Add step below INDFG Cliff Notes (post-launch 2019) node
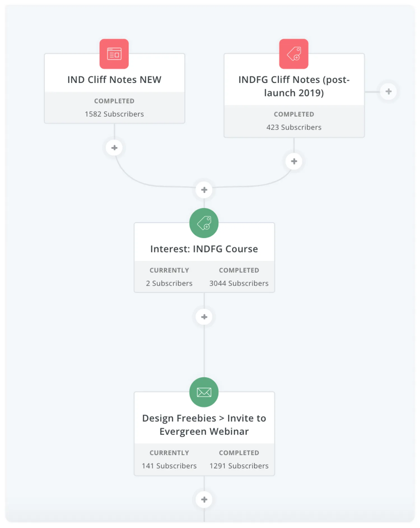The image size is (420, 528). pyautogui.click(x=294, y=161)
